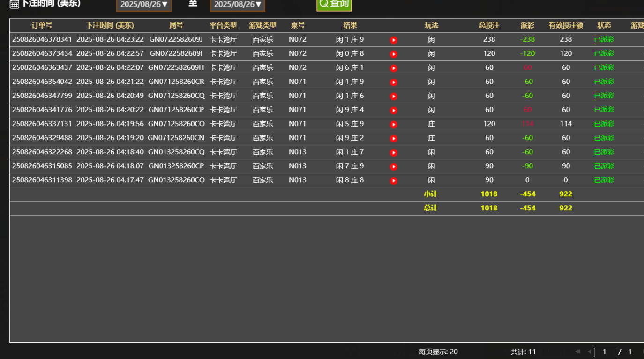Play the replay for order 250826046311398
This screenshot has height=359, width=644.
393,180
